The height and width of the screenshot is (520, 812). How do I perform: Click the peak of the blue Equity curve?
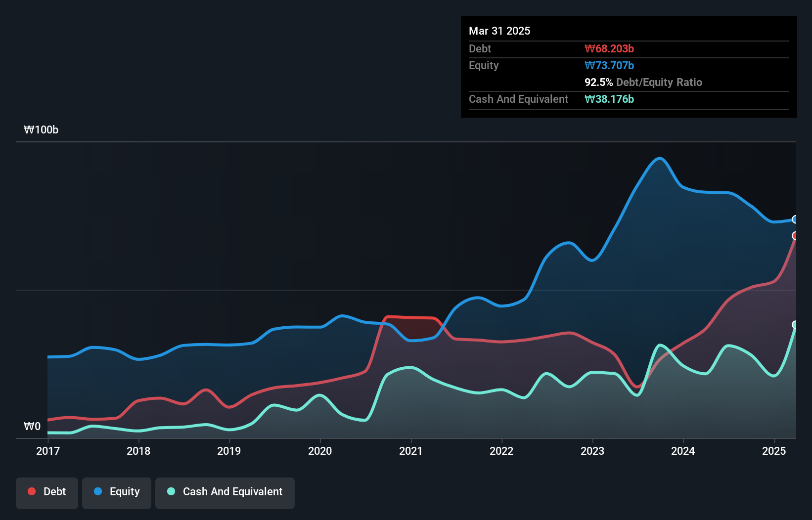pyautogui.click(x=659, y=158)
